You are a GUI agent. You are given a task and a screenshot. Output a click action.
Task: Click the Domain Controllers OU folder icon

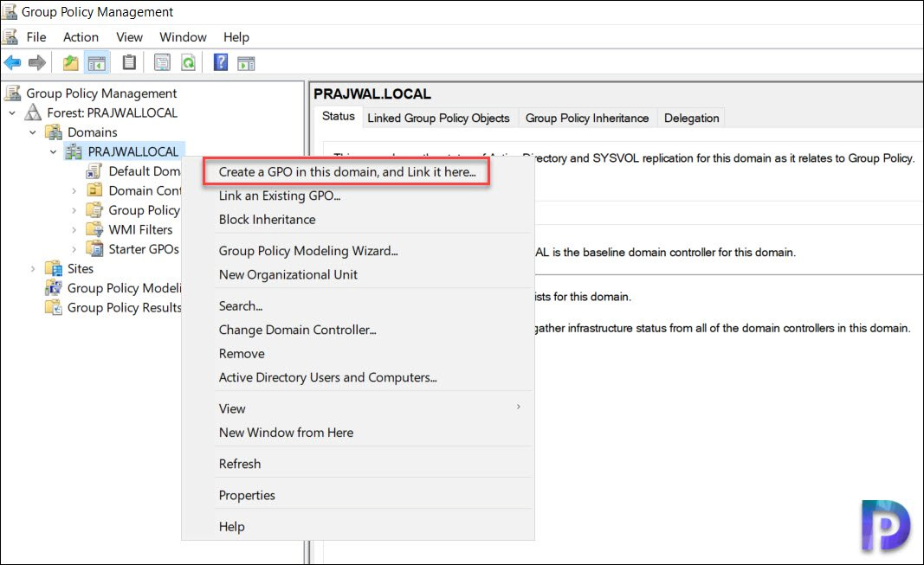pyautogui.click(x=94, y=190)
